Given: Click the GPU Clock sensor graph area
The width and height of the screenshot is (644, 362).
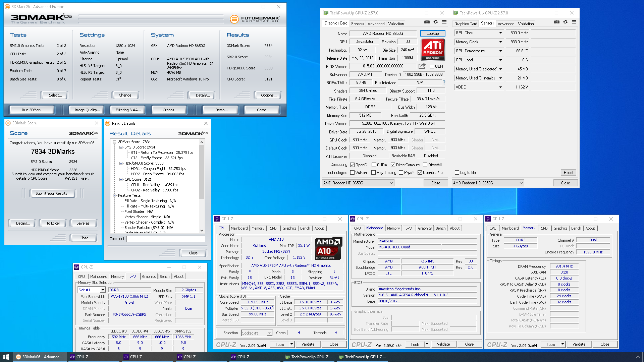Looking at the screenshot, I should (x=553, y=33).
